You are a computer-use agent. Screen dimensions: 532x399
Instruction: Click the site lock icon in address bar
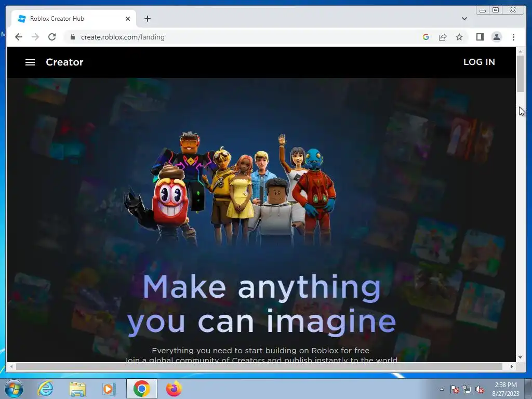72,37
